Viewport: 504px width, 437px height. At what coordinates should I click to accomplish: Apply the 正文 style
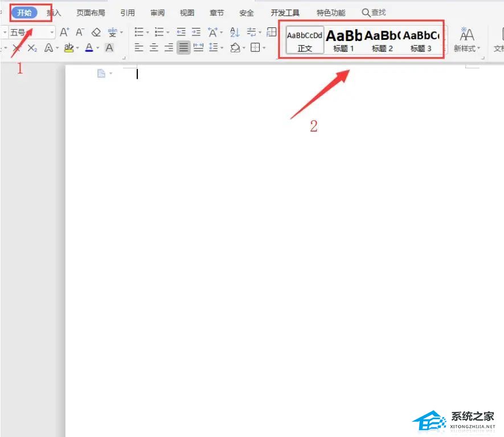[x=305, y=40]
